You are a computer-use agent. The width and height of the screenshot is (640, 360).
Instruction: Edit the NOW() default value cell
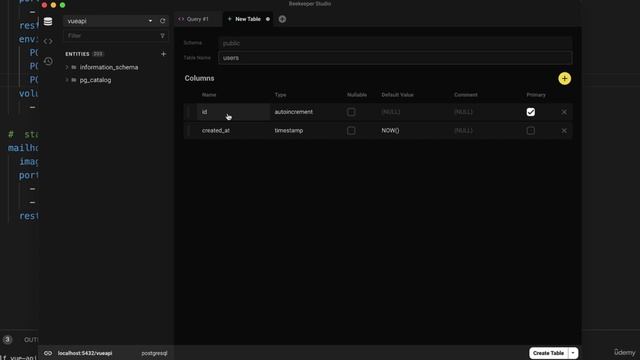pos(414,131)
